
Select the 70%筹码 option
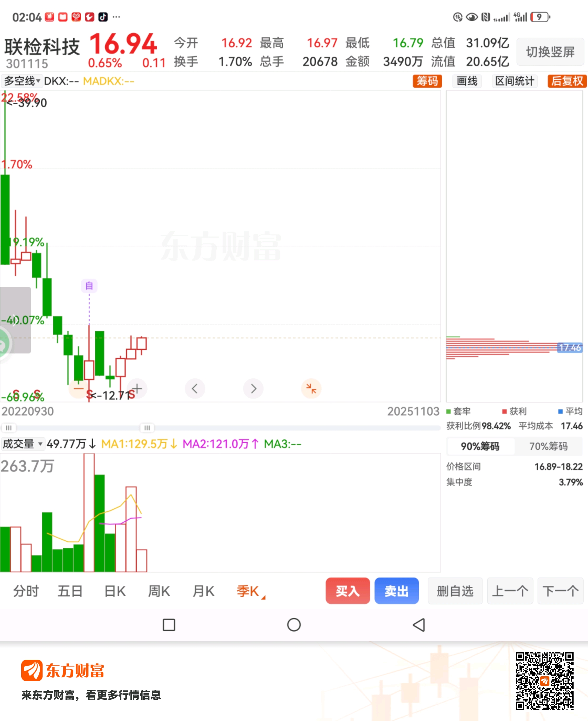[548, 446]
